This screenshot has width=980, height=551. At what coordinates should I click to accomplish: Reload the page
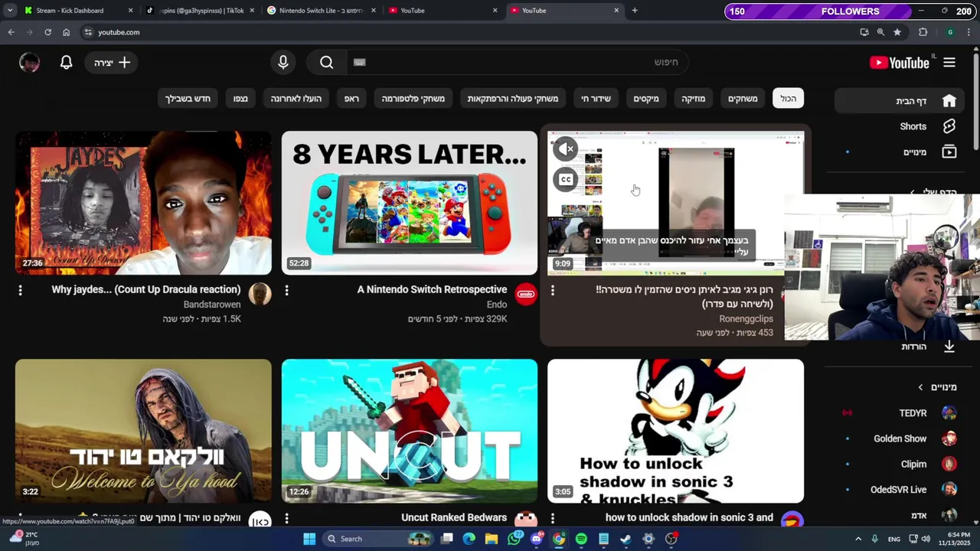tap(47, 32)
